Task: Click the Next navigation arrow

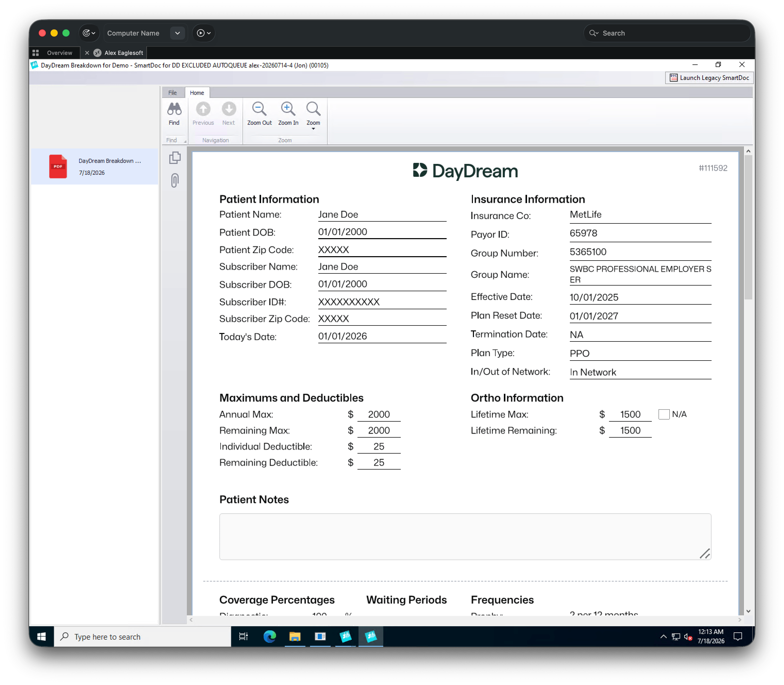Action: click(x=229, y=109)
